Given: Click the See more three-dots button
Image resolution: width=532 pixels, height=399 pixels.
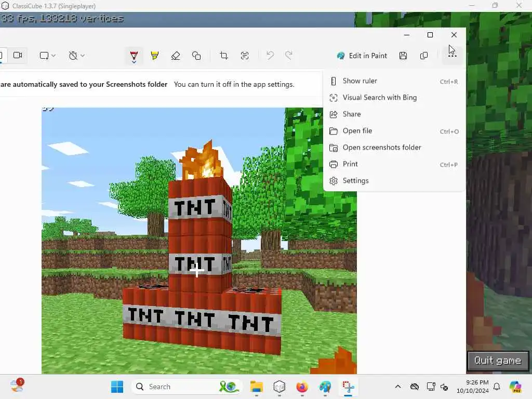Looking at the screenshot, I should coord(453,56).
